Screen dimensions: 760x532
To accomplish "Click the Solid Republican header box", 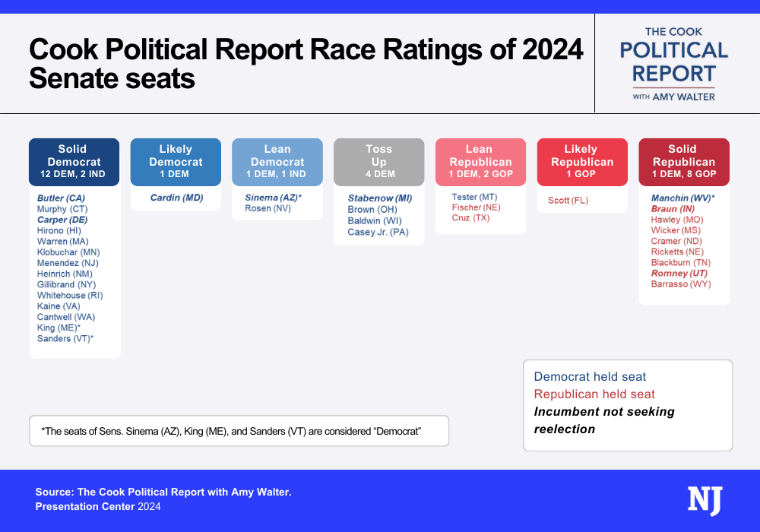I will (x=684, y=162).
